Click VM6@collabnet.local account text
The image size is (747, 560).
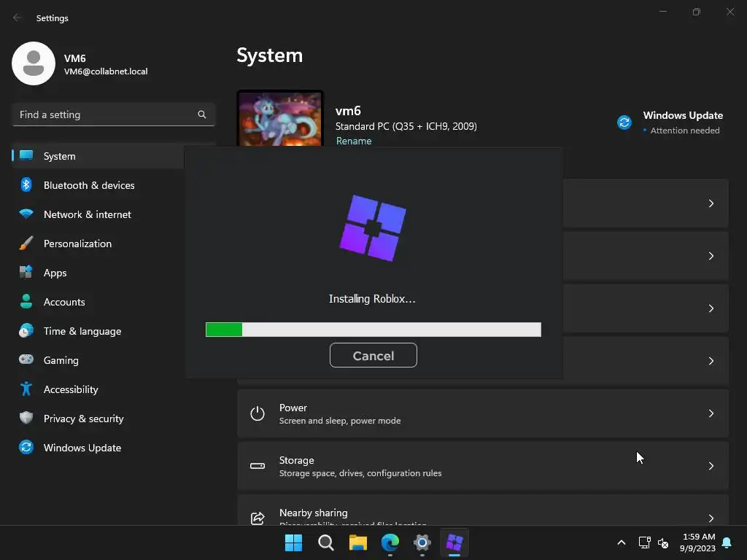(106, 71)
